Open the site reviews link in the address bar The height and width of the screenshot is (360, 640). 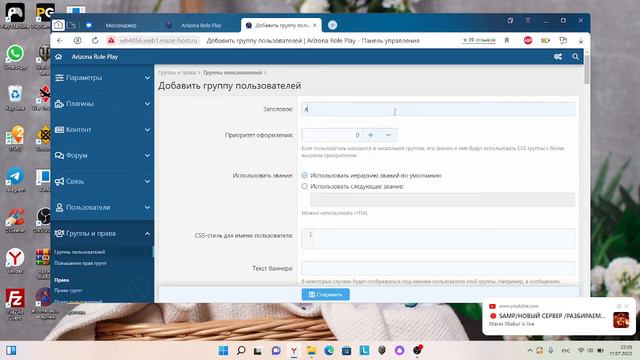[x=479, y=40]
